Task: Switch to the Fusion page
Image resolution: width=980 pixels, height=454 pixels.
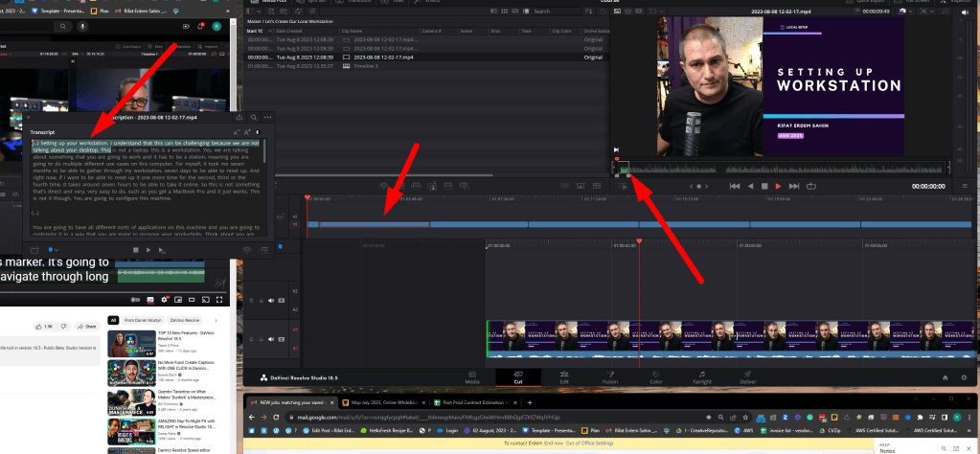Action: pos(610,377)
